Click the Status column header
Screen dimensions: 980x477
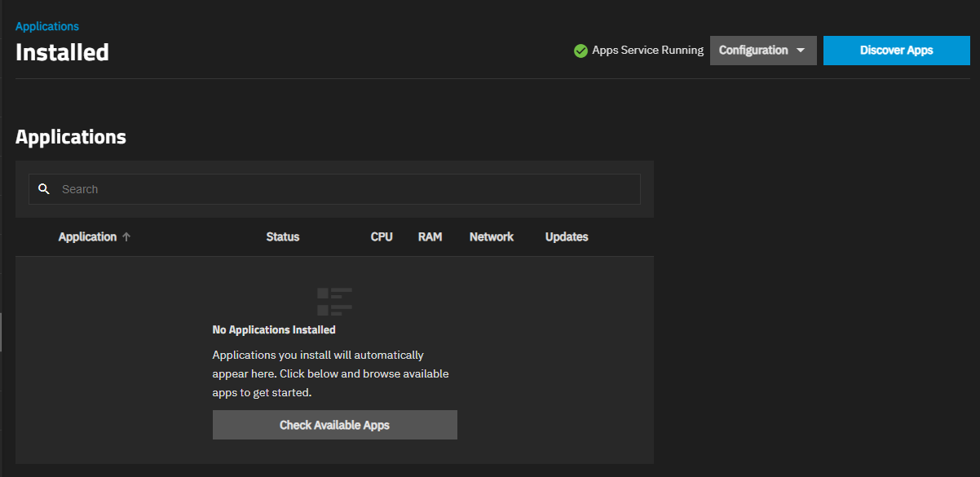pyautogui.click(x=282, y=237)
